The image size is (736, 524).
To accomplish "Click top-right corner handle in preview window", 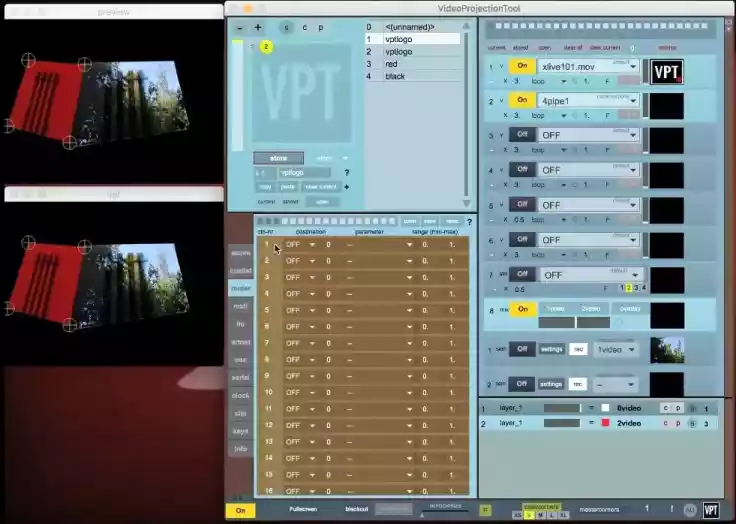I will point(84,64).
